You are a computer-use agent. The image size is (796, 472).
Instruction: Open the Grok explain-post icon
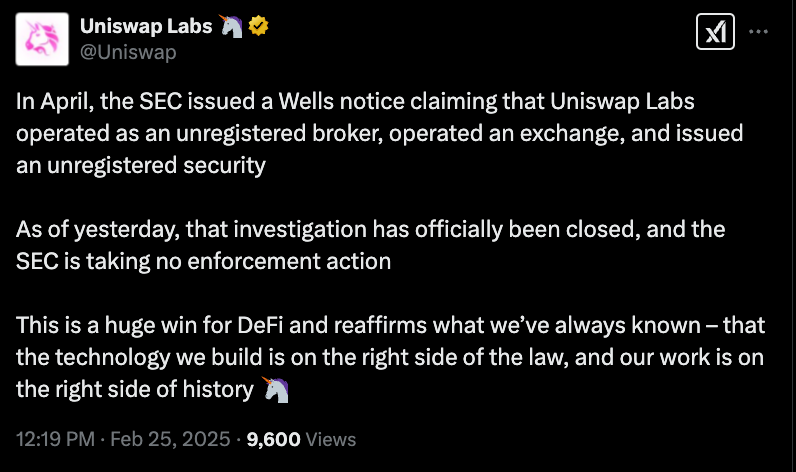point(715,32)
